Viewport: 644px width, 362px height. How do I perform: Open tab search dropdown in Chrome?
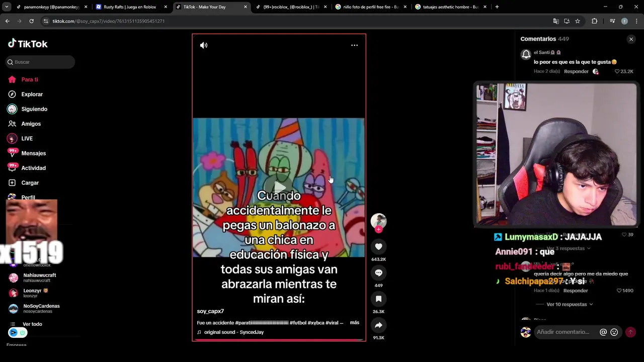tap(7, 7)
